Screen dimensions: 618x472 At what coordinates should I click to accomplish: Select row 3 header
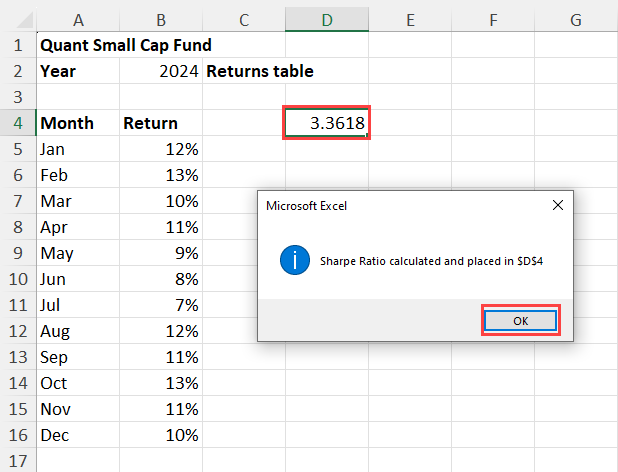click(x=18, y=97)
